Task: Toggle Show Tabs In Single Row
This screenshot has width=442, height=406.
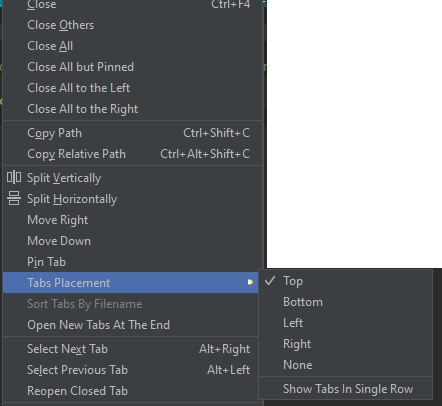Action: click(x=346, y=389)
